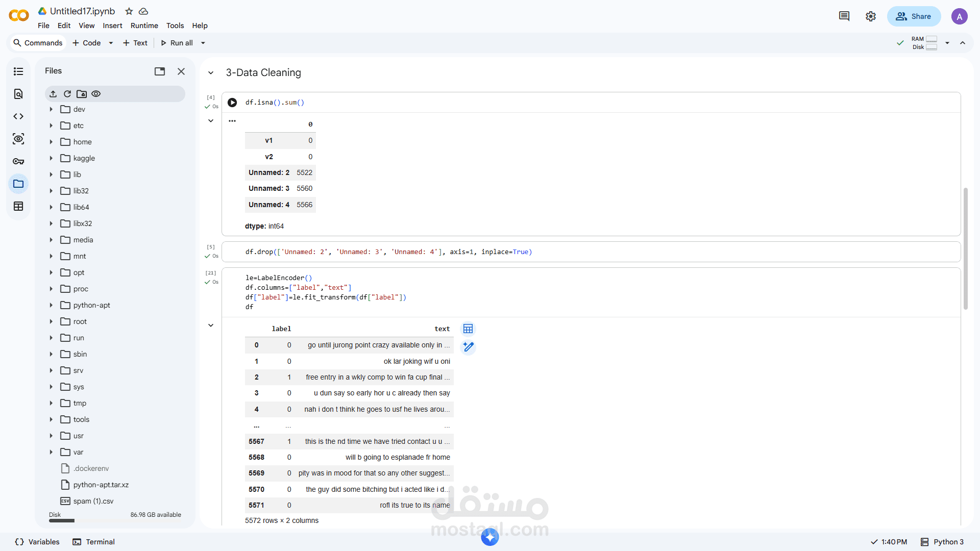
Task: Collapse the 3-Data Cleaning section
Action: [x=211, y=73]
